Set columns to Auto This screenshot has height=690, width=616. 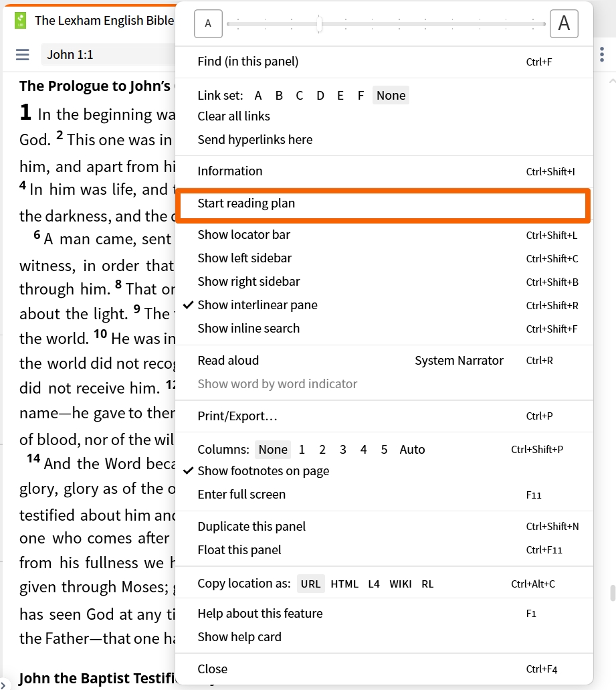[x=412, y=449]
